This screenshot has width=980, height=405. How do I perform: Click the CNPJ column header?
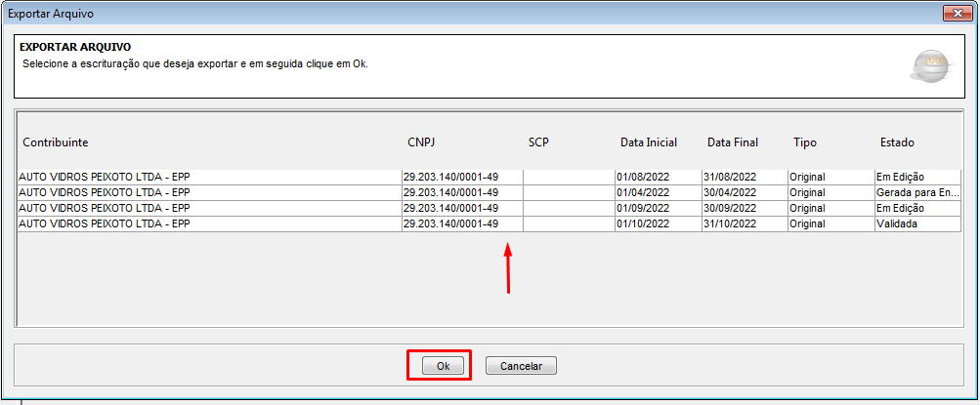[x=420, y=142]
